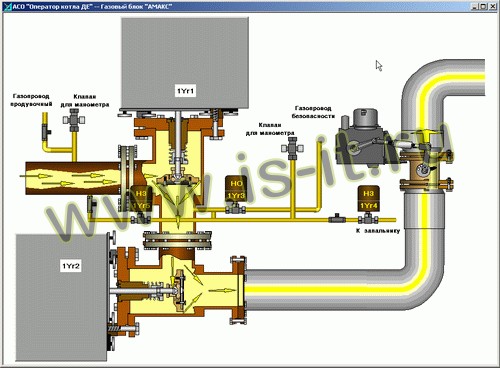This screenshot has height=368, width=500.
Task: Click the 'К запальнику' label
Action: (378, 230)
